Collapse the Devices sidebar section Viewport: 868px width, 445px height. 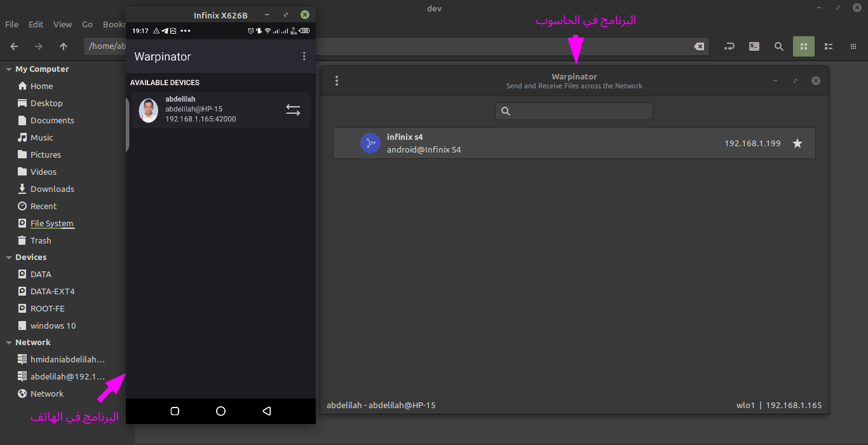point(9,257)
